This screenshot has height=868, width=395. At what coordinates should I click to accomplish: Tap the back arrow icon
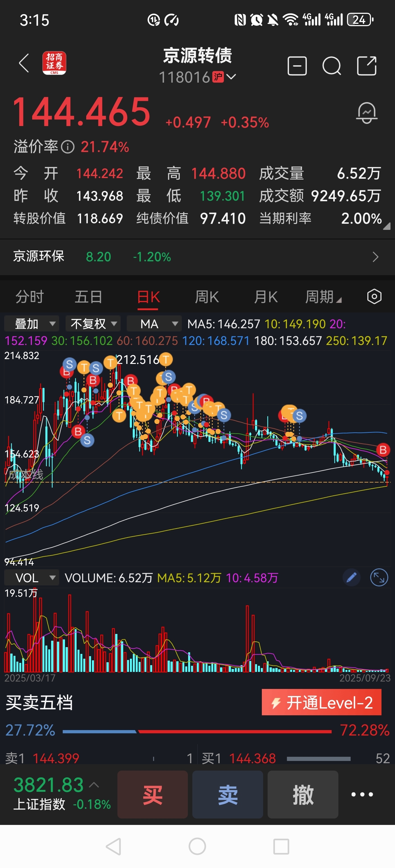pos(24,63)
